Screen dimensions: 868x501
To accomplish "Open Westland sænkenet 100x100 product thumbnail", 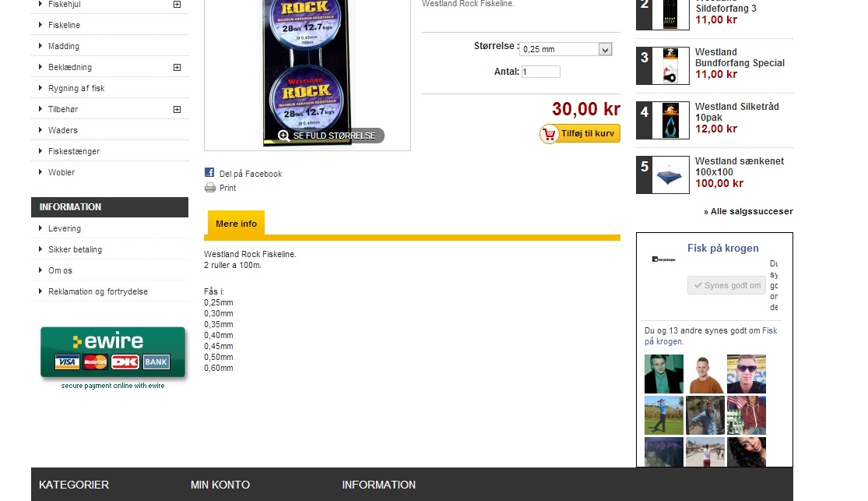I will tap(670, 175).
